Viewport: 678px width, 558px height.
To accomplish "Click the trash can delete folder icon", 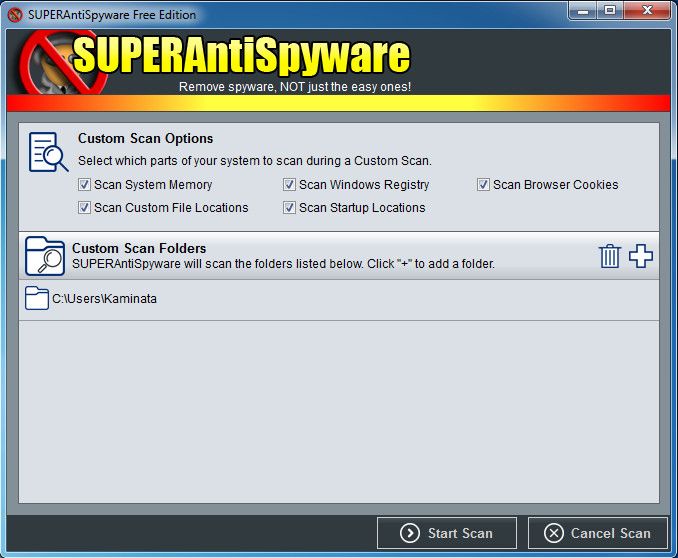I will (610, 256).
